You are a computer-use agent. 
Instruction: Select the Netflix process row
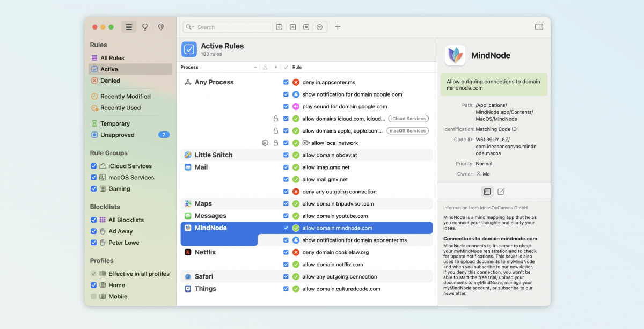[x=205, y=252]
